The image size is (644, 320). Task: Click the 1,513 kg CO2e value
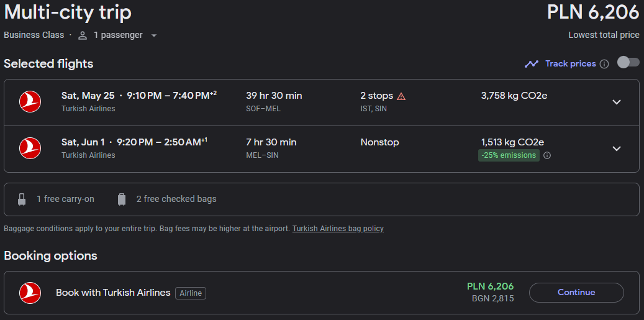pyautogui.click(x=512, y=142)
